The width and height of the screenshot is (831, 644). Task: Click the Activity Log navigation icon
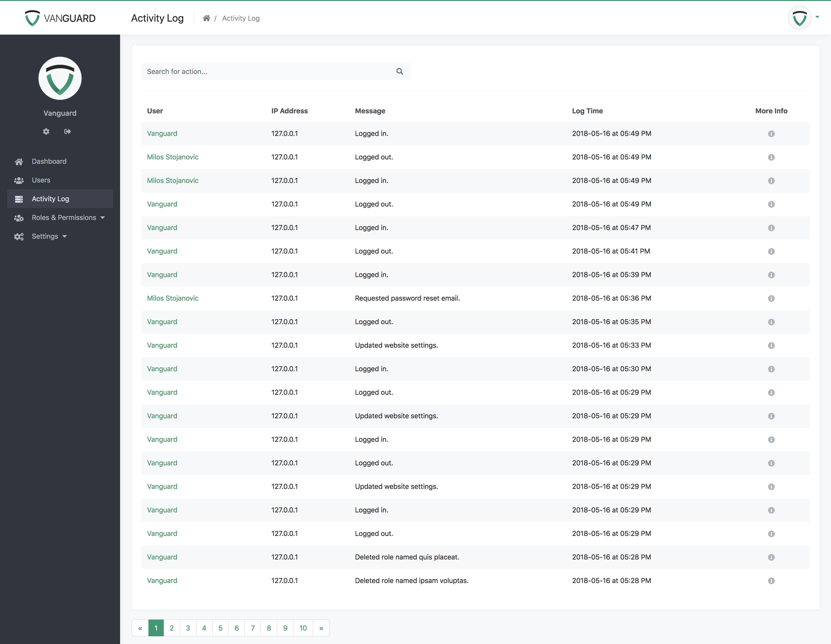pos(18,199)
